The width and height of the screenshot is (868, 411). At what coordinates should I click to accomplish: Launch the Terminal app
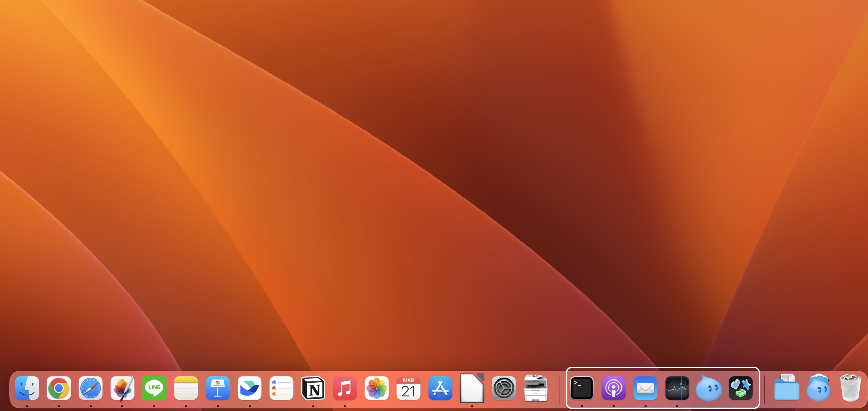tap(582, 388)
